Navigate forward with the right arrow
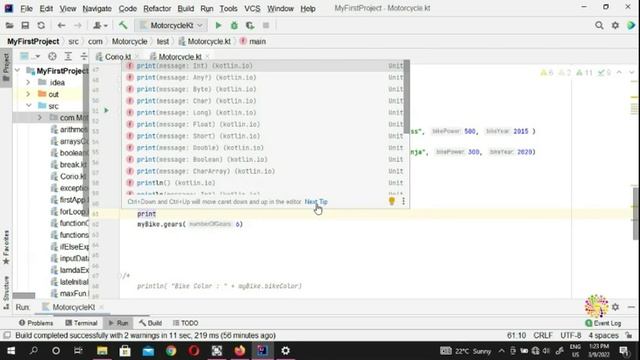 click(77, 25)
